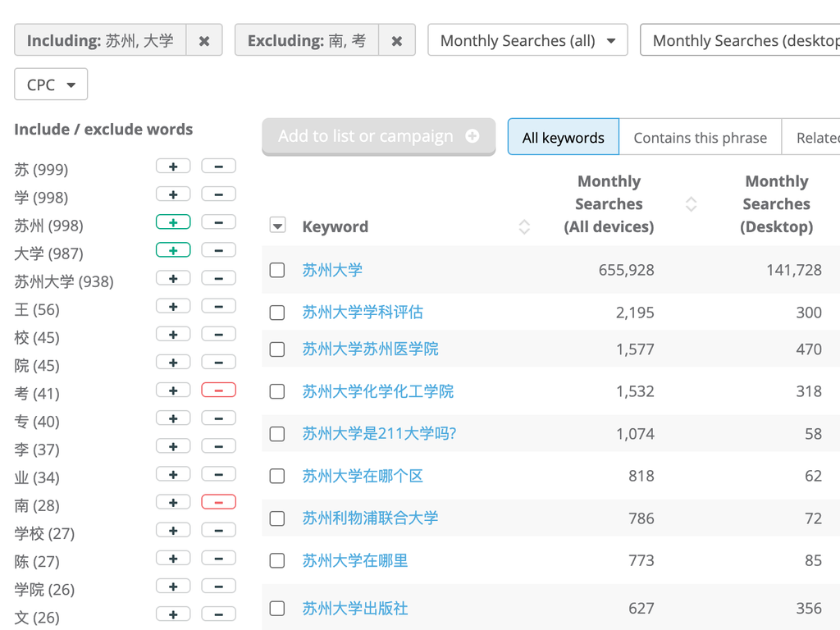Include the word 院 (45)
The width and height of the screenshot is (840, 630).
[173, 362]
